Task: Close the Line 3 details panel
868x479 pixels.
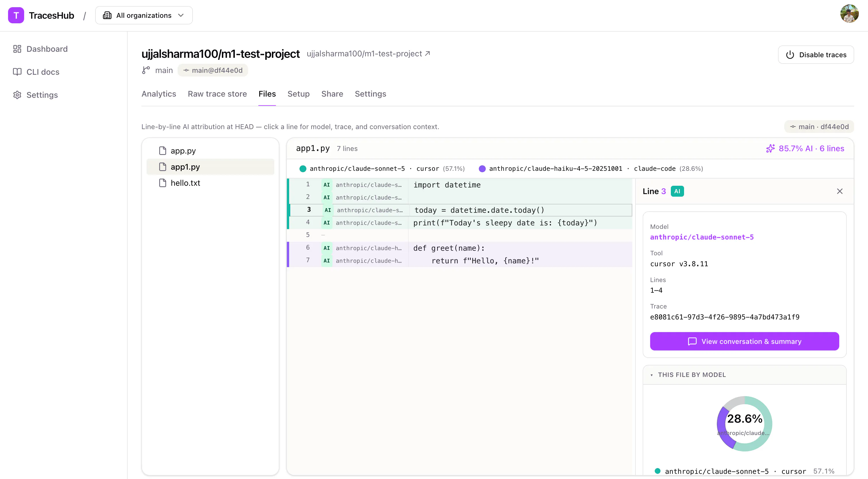Action: pyautogui.click(x=840, y=191)
